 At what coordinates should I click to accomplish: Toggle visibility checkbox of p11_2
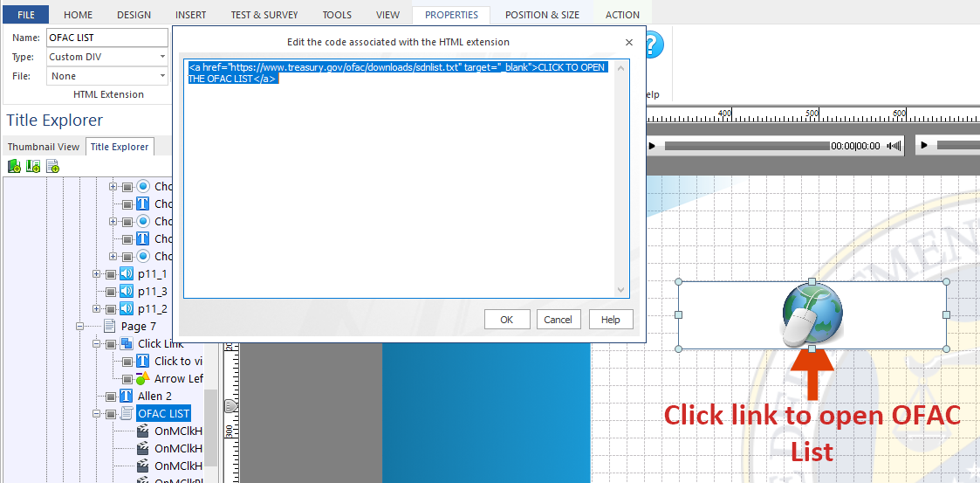111,309
